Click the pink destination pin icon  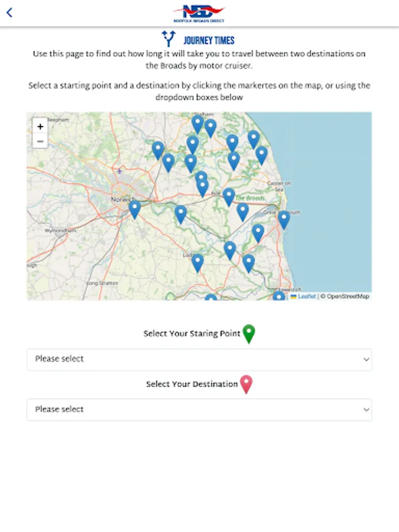pos(246,384)
